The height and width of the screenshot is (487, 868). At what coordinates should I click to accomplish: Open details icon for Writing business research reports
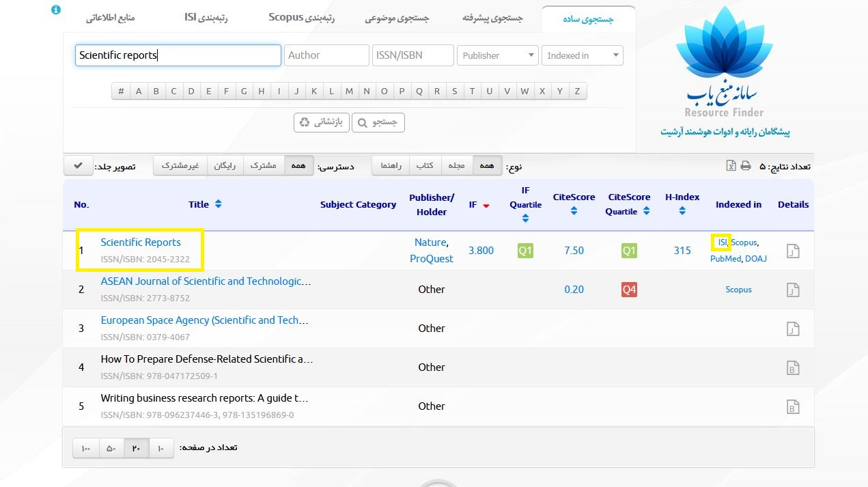point(793,407)
